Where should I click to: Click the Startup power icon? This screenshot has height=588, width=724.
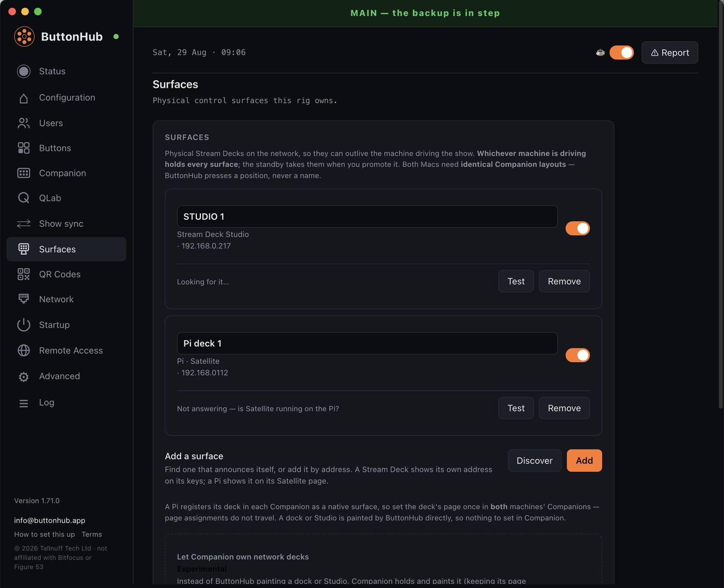coord(24,325)
